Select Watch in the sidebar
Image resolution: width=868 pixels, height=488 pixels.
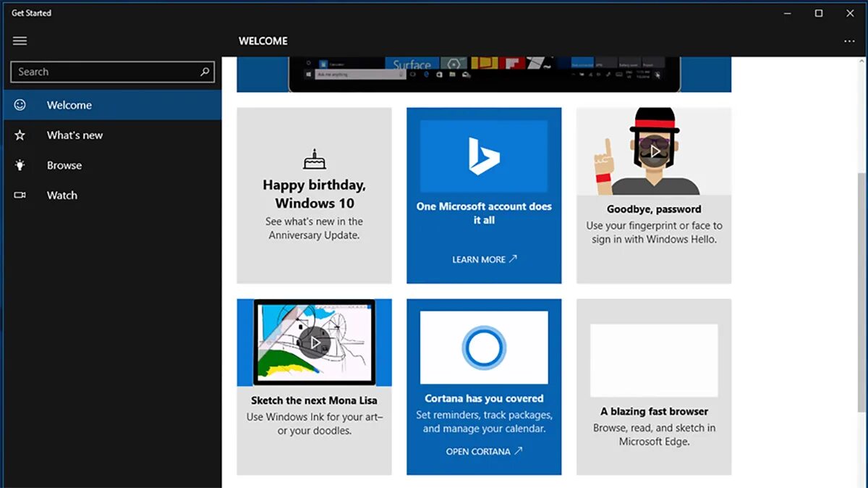point(111,195)
